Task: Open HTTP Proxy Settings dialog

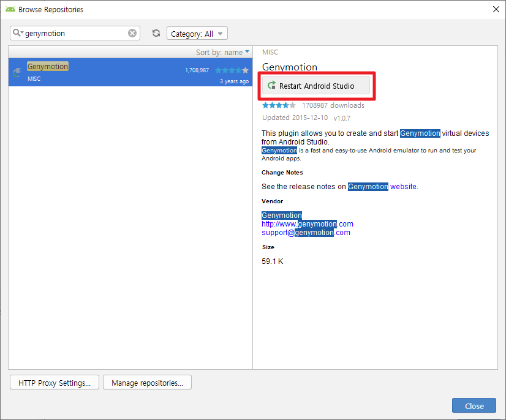Action: (55, 383)
